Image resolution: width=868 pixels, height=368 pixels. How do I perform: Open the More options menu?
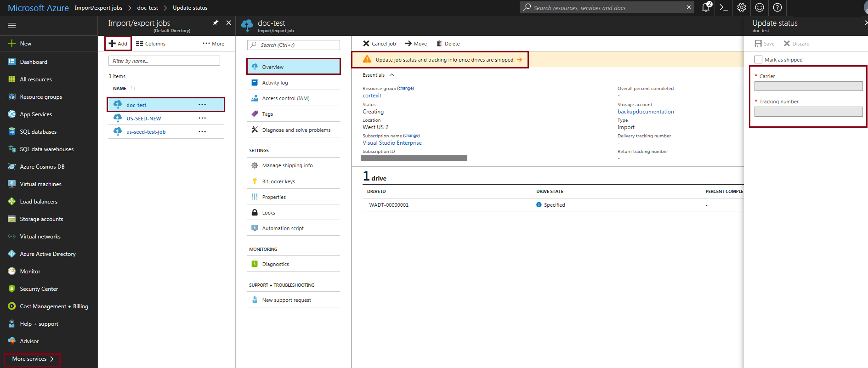[214, 44]
